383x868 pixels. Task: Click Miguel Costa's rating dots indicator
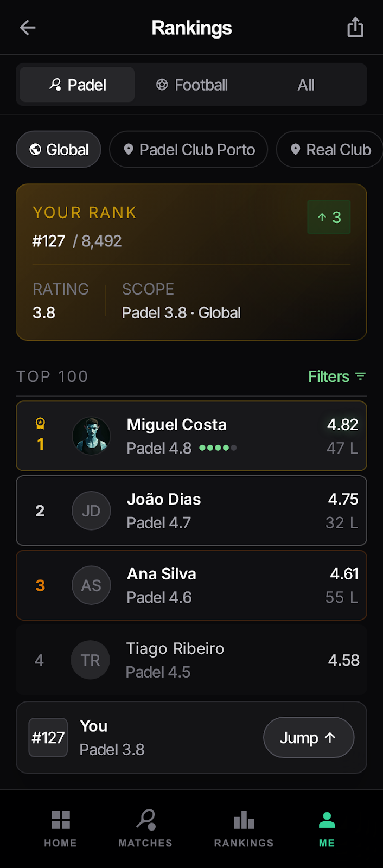click(218, 448)
